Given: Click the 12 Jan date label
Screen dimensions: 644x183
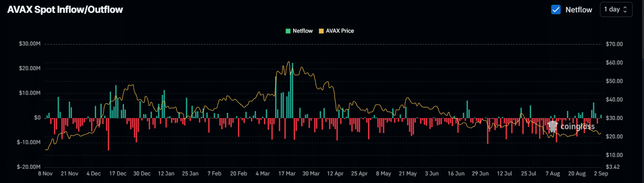Looking at the screenshot, I should (166, 174).
